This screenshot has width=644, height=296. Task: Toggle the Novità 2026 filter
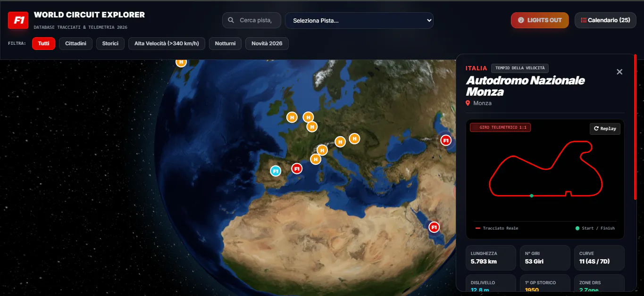(267, 43)
